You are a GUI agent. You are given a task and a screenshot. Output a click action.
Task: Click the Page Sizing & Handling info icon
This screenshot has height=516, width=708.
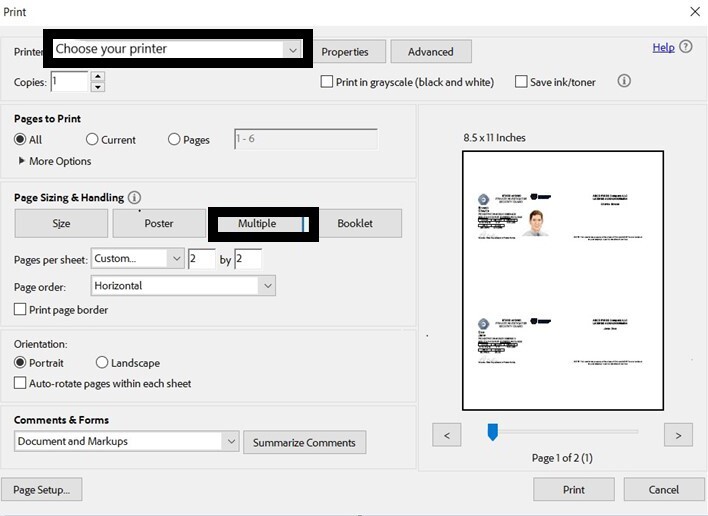(x=134, y=197)
